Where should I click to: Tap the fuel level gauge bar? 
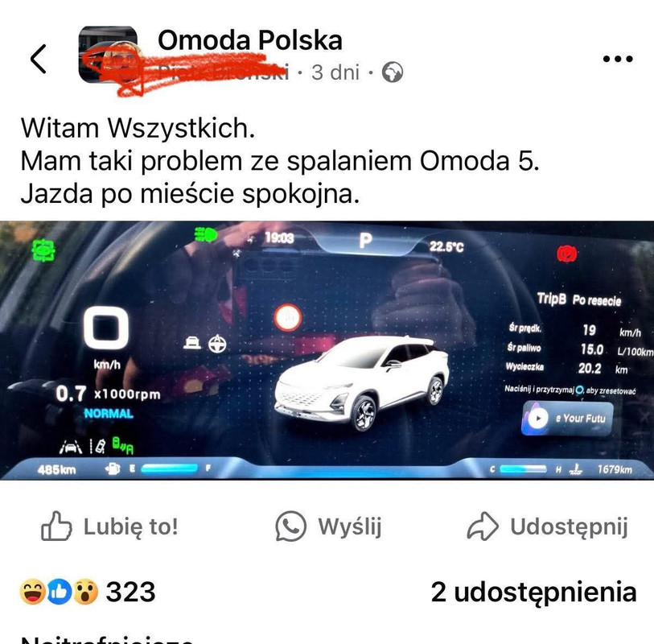click(170, 469)
